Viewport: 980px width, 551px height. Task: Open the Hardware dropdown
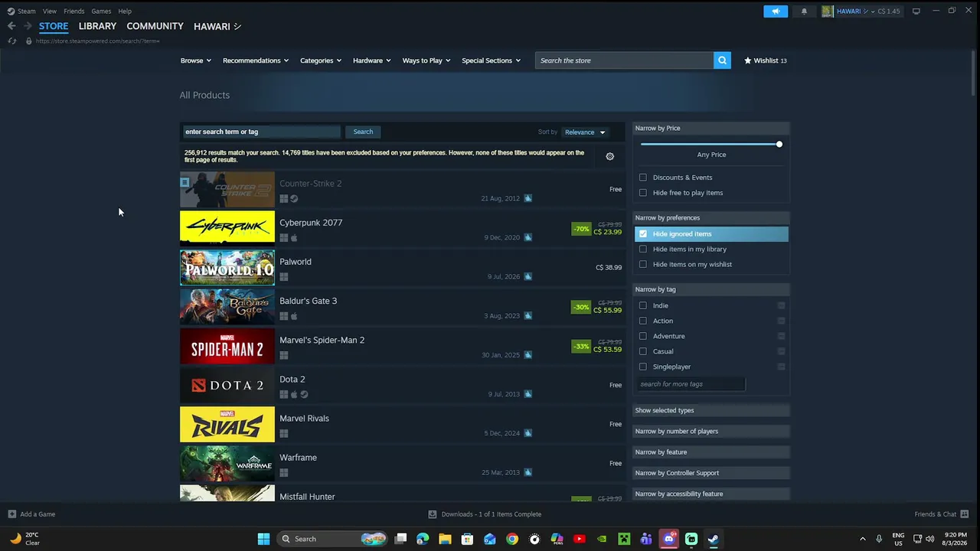[x=372, y=60]
